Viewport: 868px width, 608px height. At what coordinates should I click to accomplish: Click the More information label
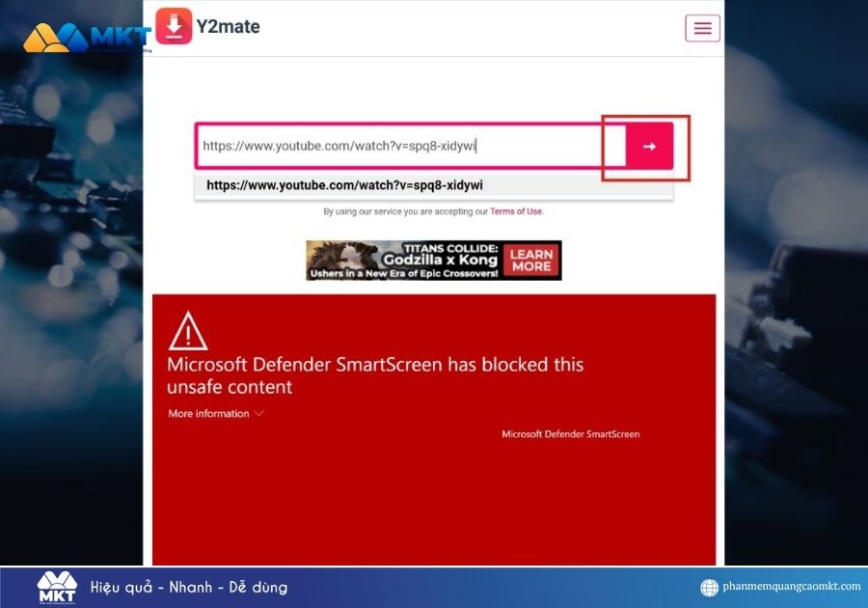[208, 414]
